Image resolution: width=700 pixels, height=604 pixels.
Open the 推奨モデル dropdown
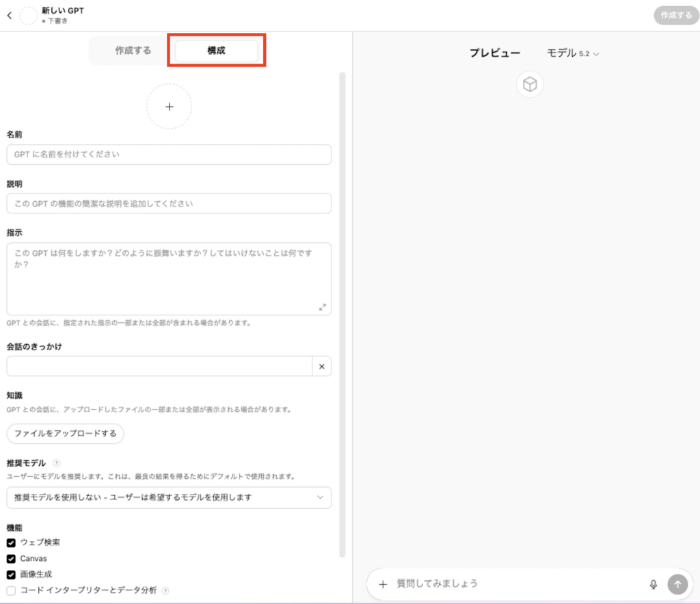(169, 497)
